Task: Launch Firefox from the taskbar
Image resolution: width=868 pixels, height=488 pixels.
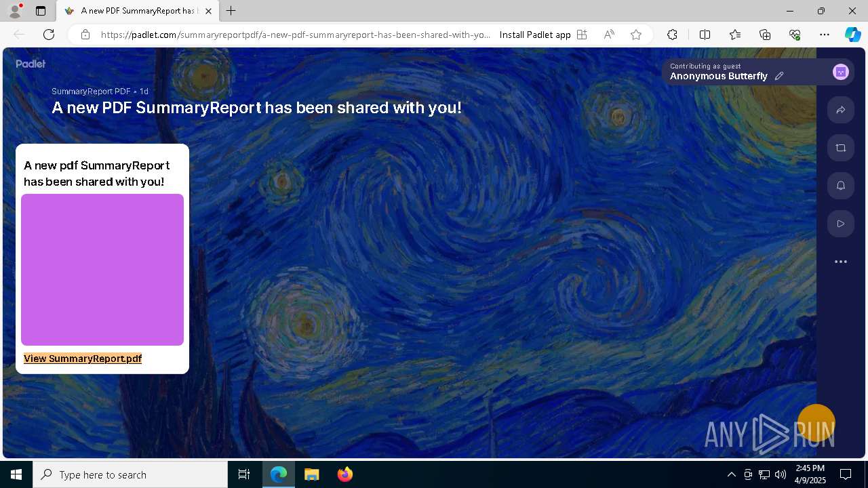Action: click(x=345, y=474)
